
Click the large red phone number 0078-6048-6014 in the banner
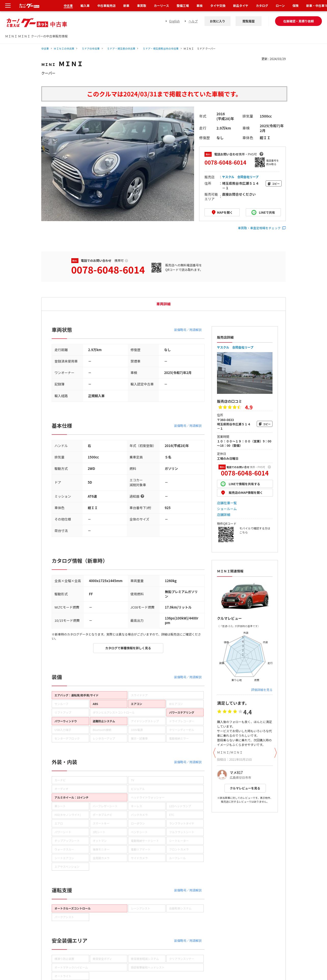[108, 270]
